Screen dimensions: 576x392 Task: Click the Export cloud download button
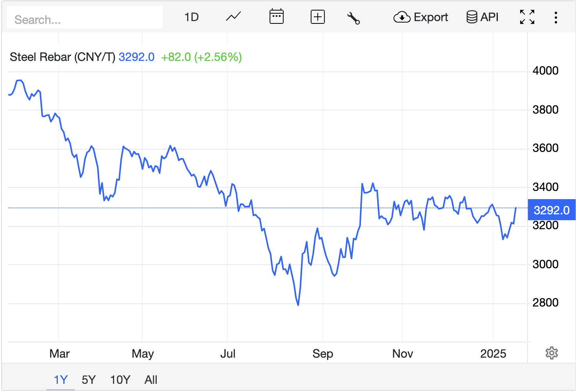[x=420, y=17]
